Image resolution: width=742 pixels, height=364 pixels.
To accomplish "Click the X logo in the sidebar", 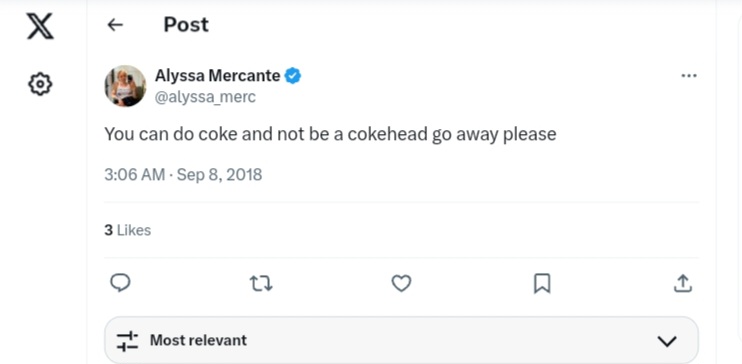I will 40,26.
